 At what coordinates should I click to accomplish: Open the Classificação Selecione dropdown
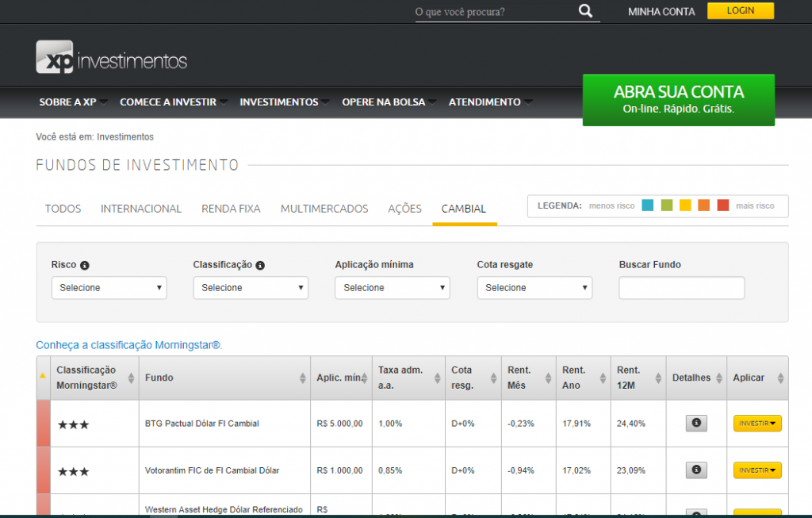[x=251, y=288]
